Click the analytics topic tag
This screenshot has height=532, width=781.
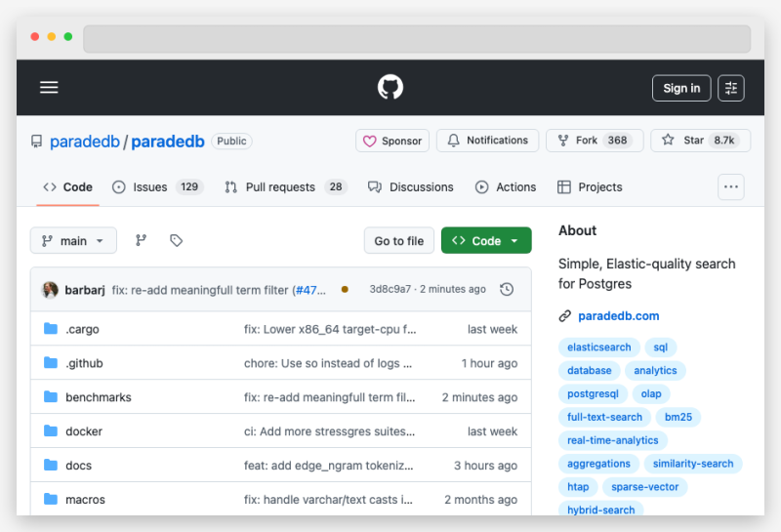tap(655, 371)
